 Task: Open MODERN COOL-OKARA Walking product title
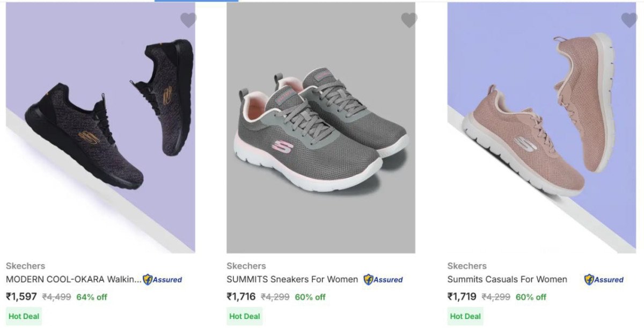pos(74,280)
